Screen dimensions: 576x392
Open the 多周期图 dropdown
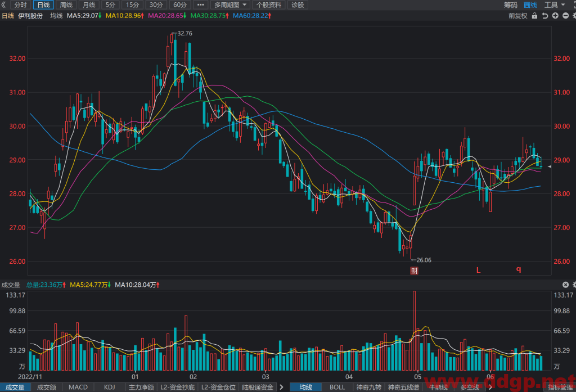pos(230,4)
